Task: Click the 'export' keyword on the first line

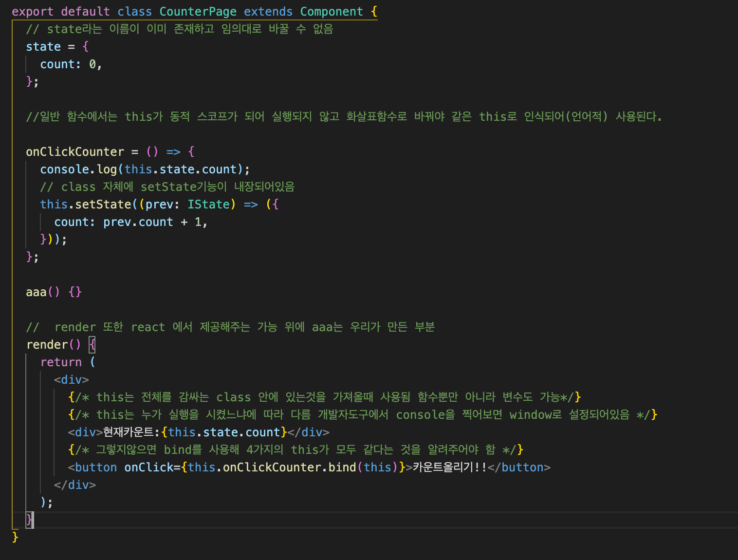Action: [33, 12]
